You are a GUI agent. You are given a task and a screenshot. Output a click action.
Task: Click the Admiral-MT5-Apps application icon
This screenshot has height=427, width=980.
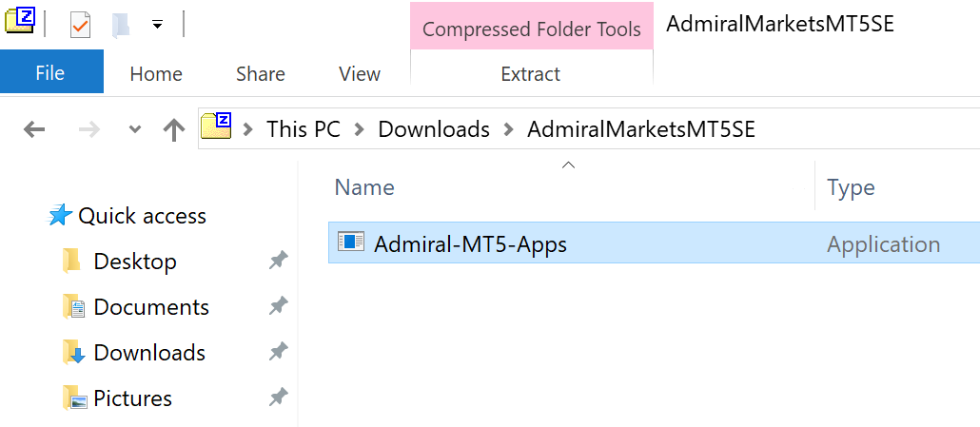click(x=351, y=242)
